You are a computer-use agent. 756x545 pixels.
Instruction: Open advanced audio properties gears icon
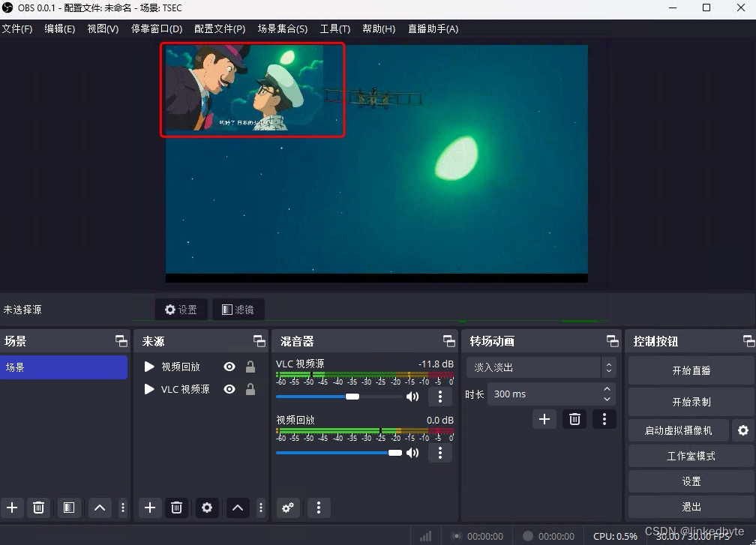click(288, 508)
